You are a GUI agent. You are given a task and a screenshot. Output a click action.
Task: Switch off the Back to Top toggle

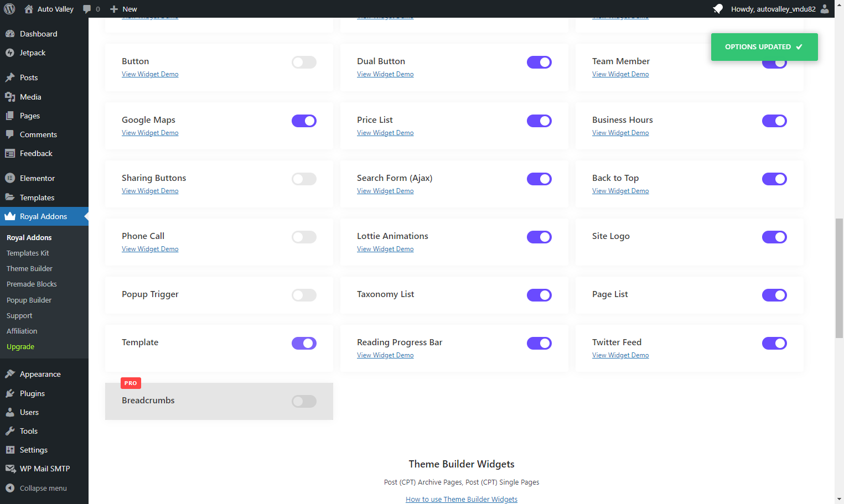(774, 179)
